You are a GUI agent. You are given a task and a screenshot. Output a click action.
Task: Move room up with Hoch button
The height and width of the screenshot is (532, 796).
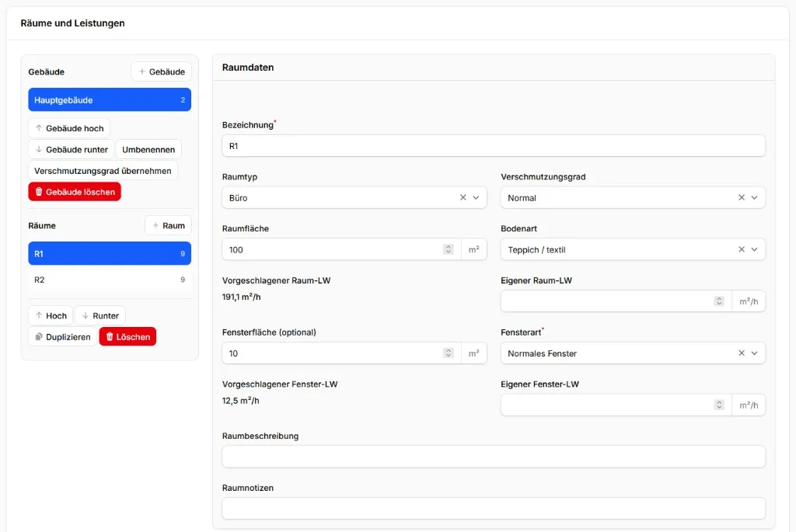click(x=51, y=315)
